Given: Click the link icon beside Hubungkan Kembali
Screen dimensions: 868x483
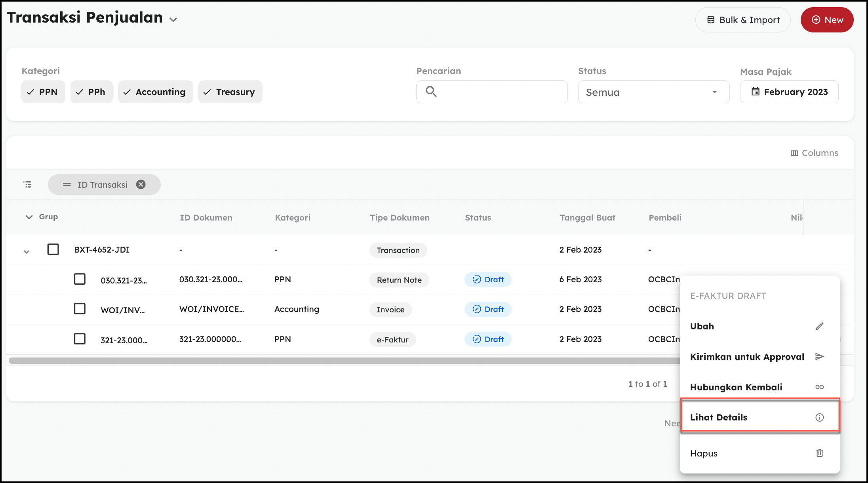Looking at the screenshot, I should pyautogui.click(x=819, y=387).
